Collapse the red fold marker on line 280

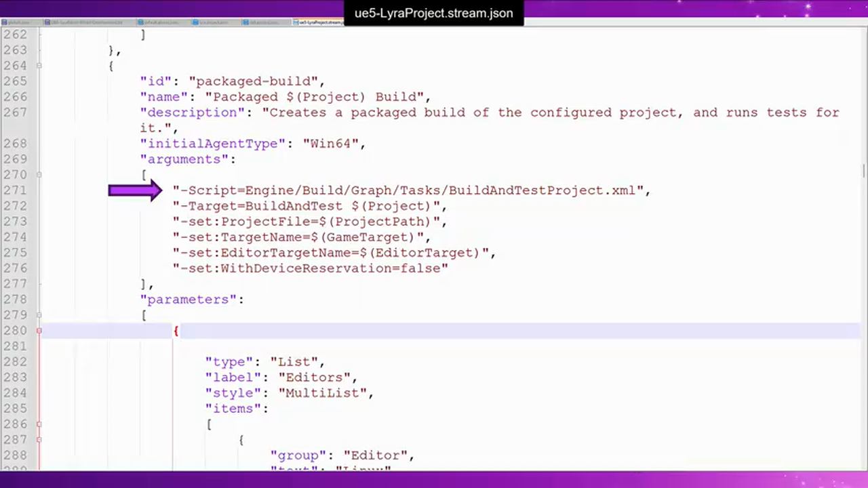click(39, 331)
